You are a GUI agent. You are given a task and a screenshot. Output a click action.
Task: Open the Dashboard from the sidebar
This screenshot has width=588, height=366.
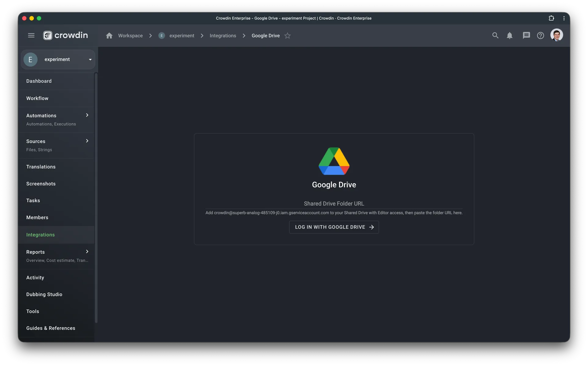(39, 81)
